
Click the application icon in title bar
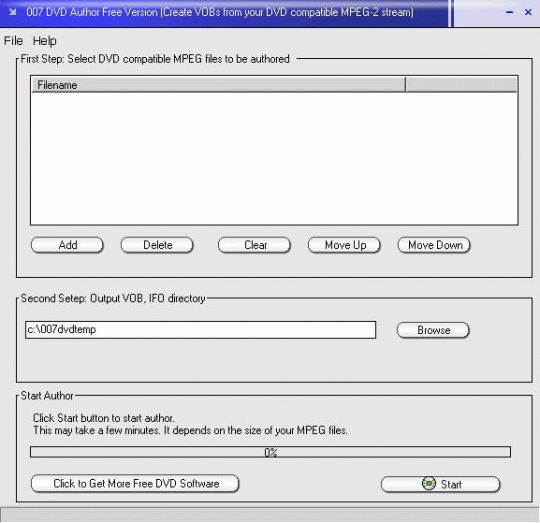pos(13,12)
